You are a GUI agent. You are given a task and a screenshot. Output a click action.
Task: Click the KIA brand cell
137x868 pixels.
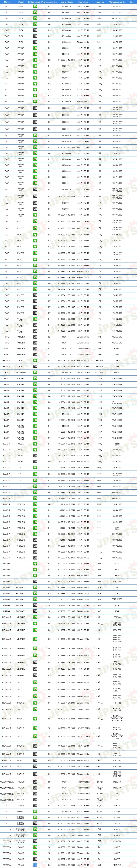coord(7,372)
